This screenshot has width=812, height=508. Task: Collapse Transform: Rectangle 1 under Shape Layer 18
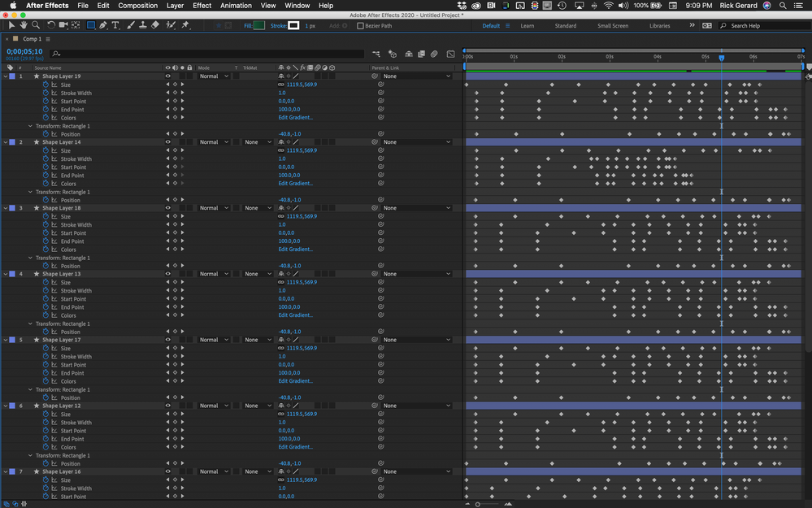click(30, 258)
